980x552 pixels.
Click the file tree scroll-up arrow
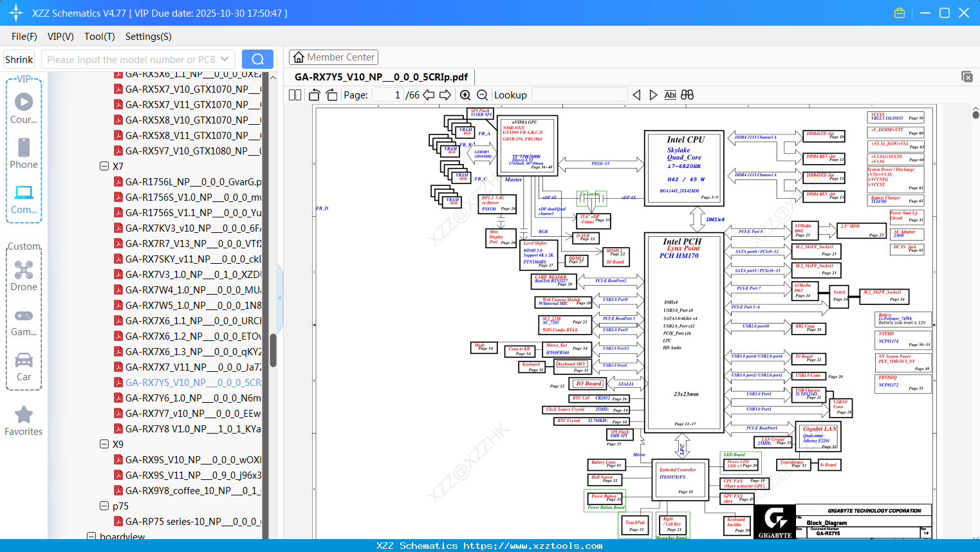[273, 77]
